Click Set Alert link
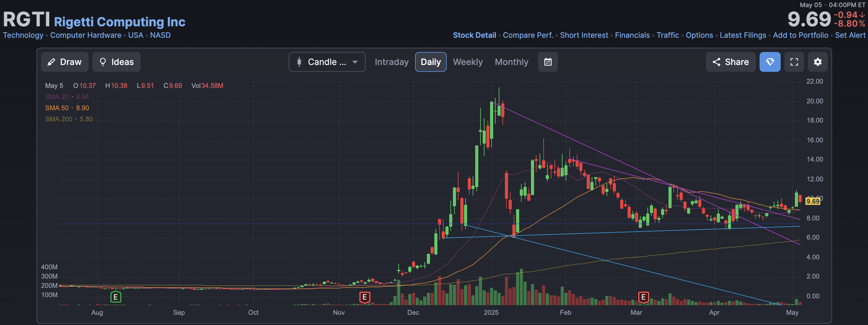Viewport: 868px width, 325px height. click(x=850, y=35)
